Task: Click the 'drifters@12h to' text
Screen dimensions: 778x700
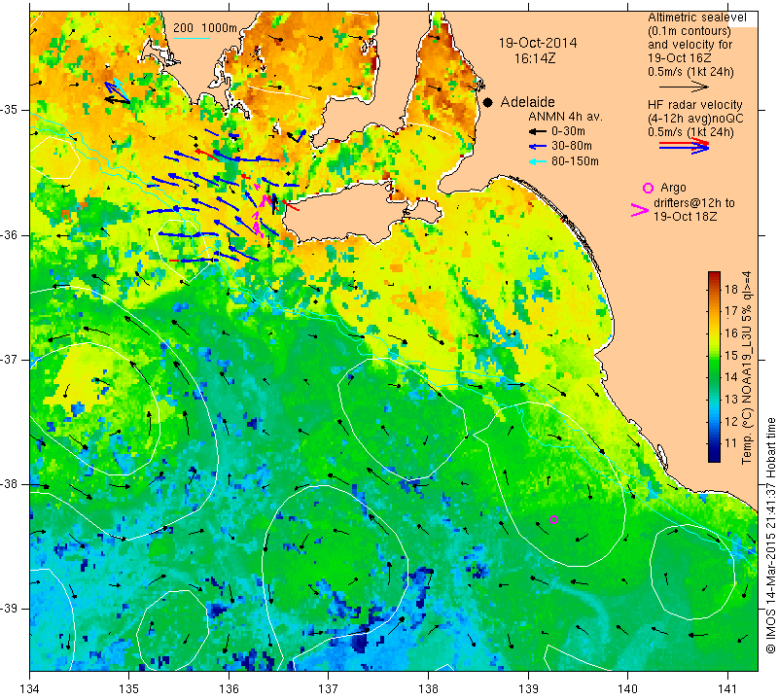Action: (x=694, y=203)
